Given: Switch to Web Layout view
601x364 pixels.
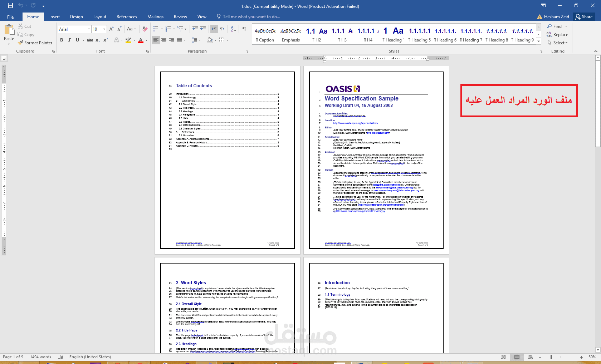Looking at the screenshot, I should point(531,357).
